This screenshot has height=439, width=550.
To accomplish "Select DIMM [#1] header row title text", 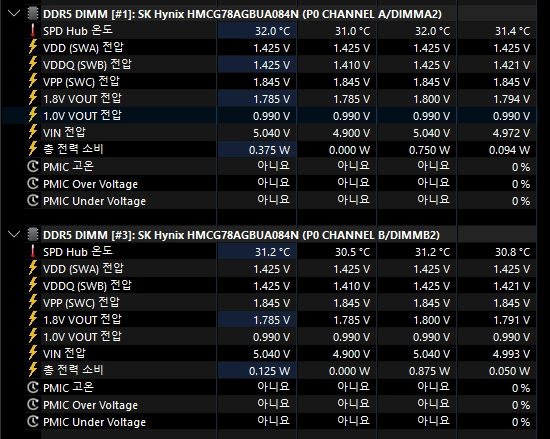I will pyautogui.click(x=242, y=14).
